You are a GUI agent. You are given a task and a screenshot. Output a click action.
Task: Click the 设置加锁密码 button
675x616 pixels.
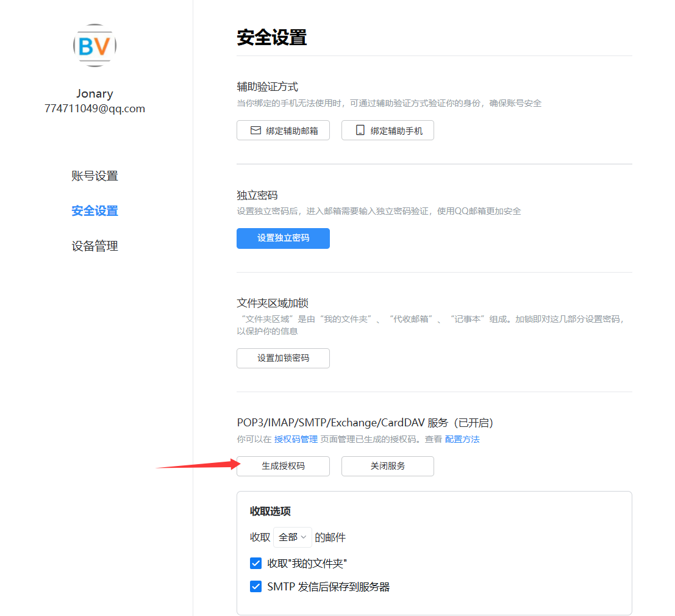[284, 358]
